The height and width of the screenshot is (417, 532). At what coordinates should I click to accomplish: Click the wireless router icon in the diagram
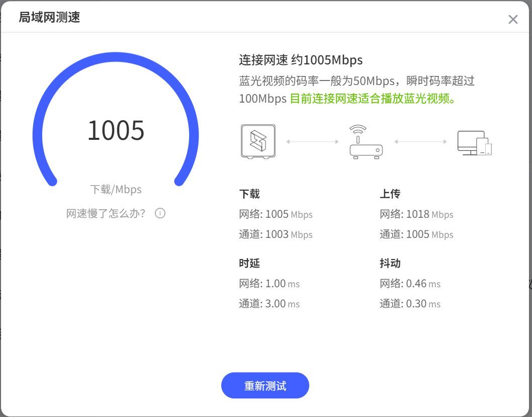366,150
